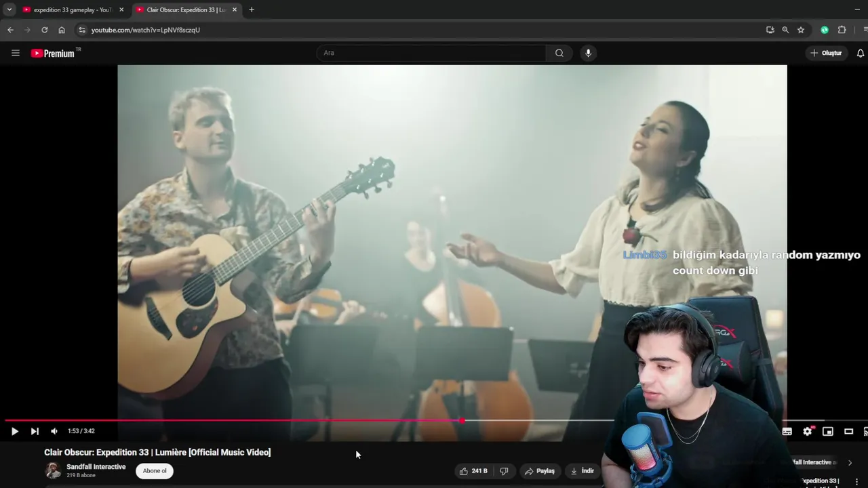Seek using the red progress bar scrubber

tap(462, 420)
